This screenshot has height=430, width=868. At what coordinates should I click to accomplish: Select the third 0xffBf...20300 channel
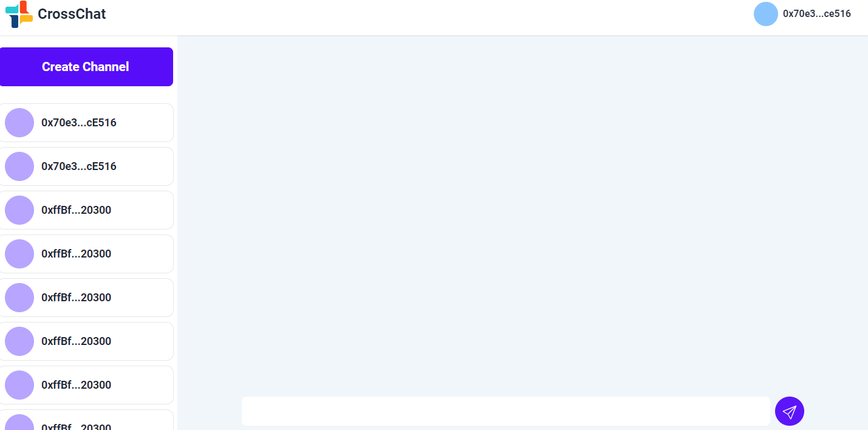86,298
